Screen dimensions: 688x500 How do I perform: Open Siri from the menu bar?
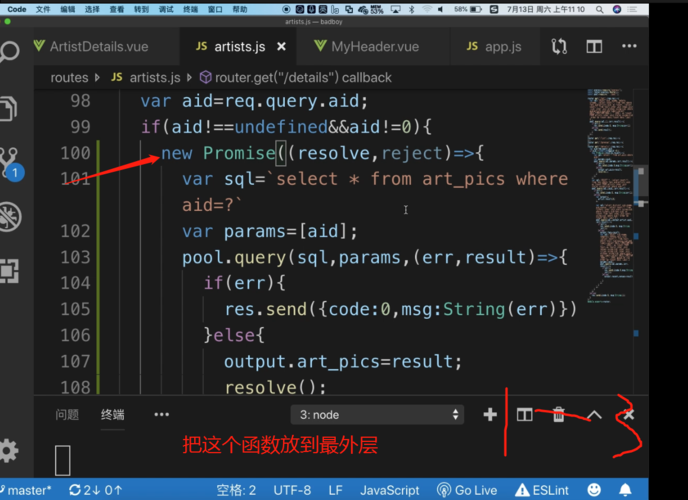[x=617, y=9]
